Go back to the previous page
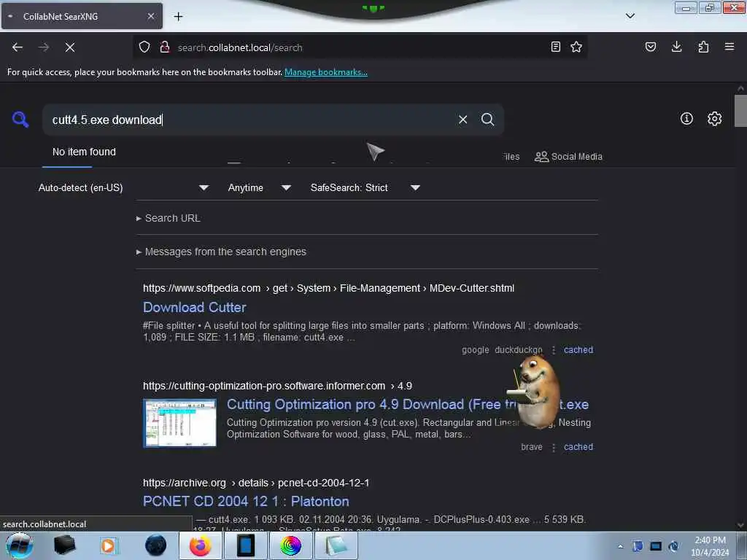This screenshot has width=747, height=560. pos(18,47)
